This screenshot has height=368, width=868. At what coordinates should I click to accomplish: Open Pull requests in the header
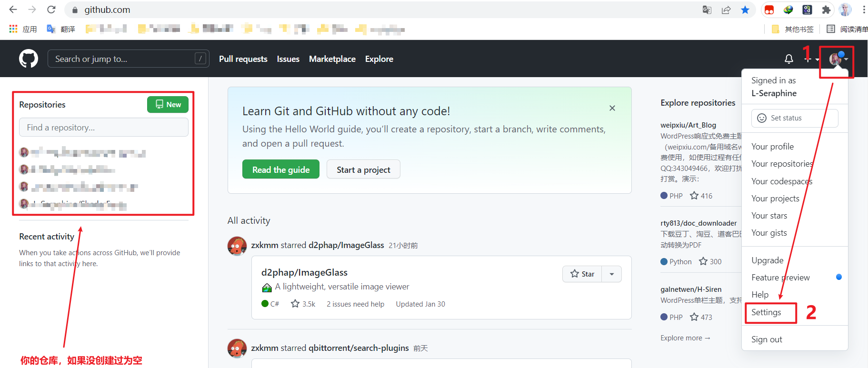(x=243, y=59)
